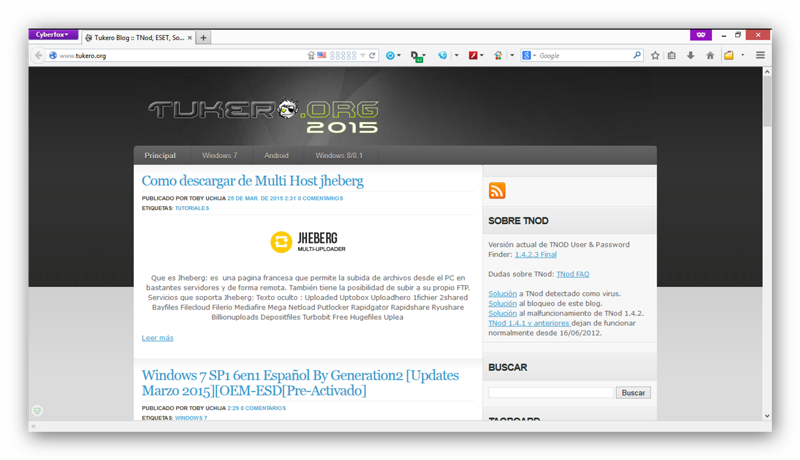The image size is (800, 460).
Task: Click the Jheberg Multi-Uploader logo image
Action: (308, 242)
